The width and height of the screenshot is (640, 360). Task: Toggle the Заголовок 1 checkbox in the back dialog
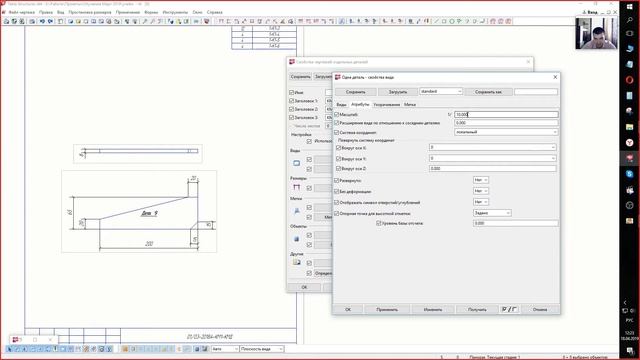point(291,100)
